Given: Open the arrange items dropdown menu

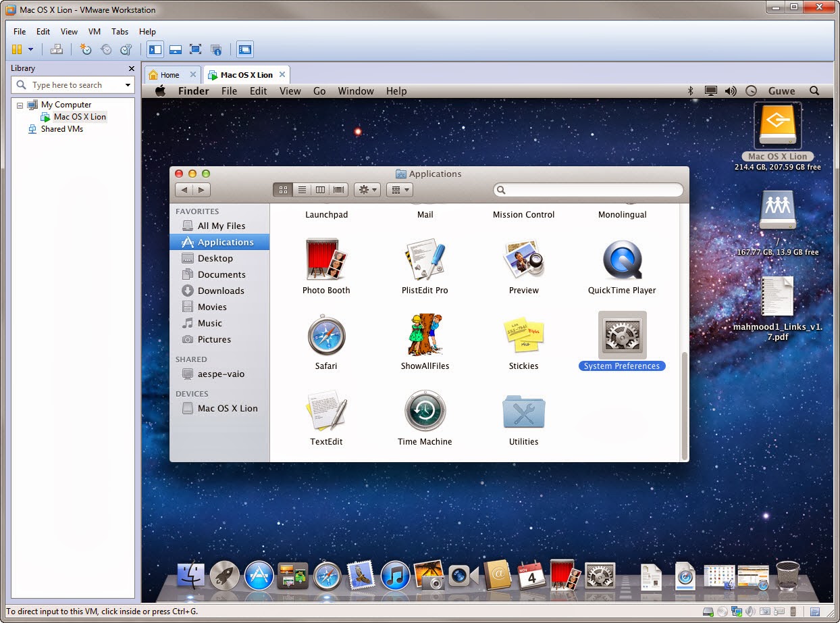Looking at the screenshot, I should point(399,190).
